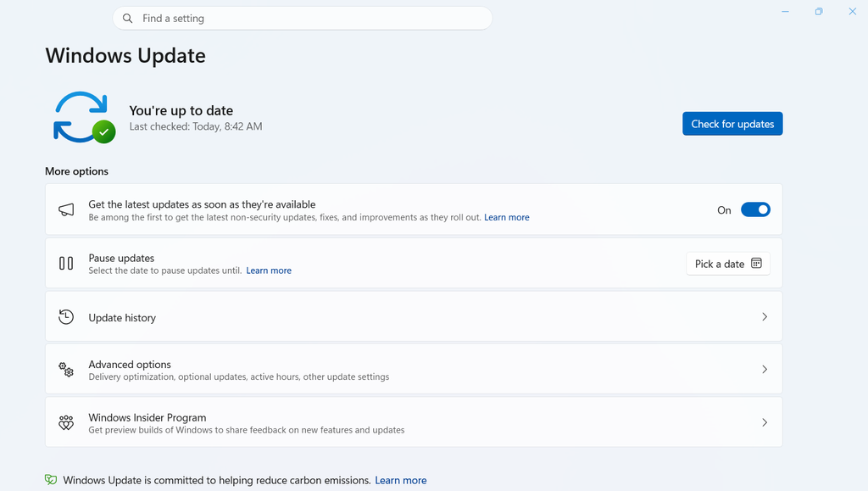Minimize the Settings window

(785, 12)
